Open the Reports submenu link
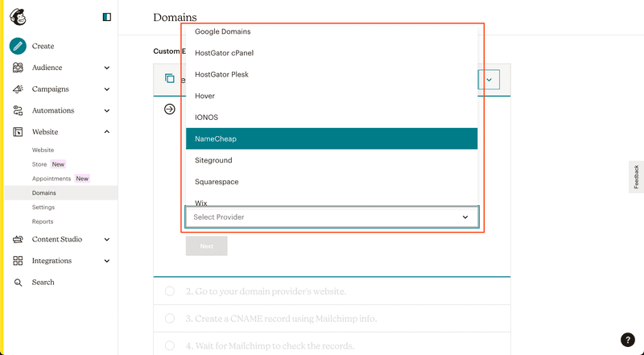The height and width of the screenshot is (355, 644). click(x=43, y=221)
